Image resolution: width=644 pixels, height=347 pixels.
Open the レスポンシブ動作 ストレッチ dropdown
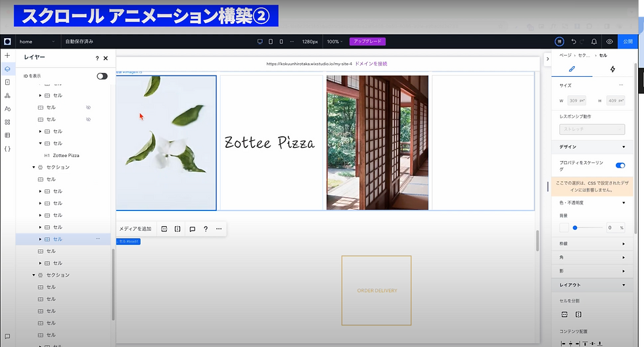pyautogui.click(x=592, y=129)
